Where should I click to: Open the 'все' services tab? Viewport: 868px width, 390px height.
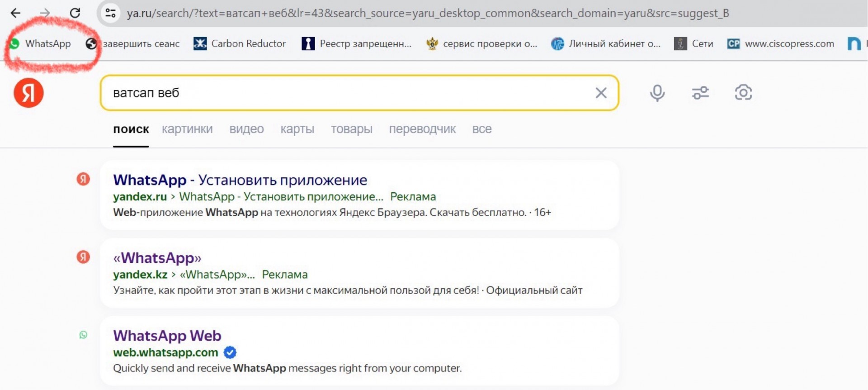coord(482,129)
